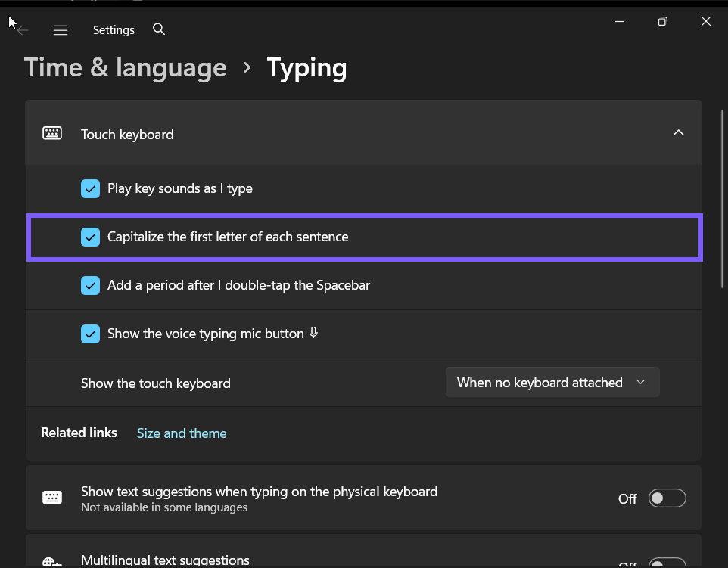
Task: Collapse the Touch keyboard section chevron
Action: (x=678, y=132)
